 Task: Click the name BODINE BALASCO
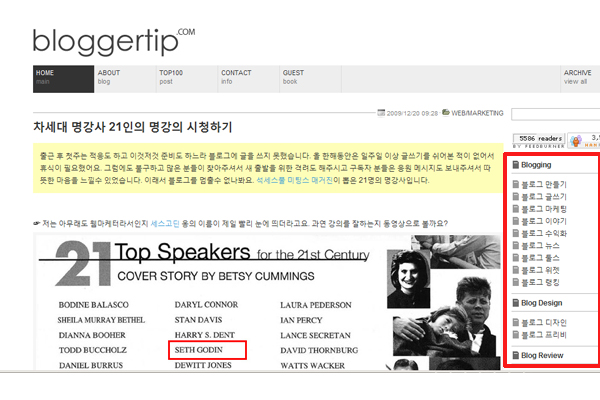point(93,305)
